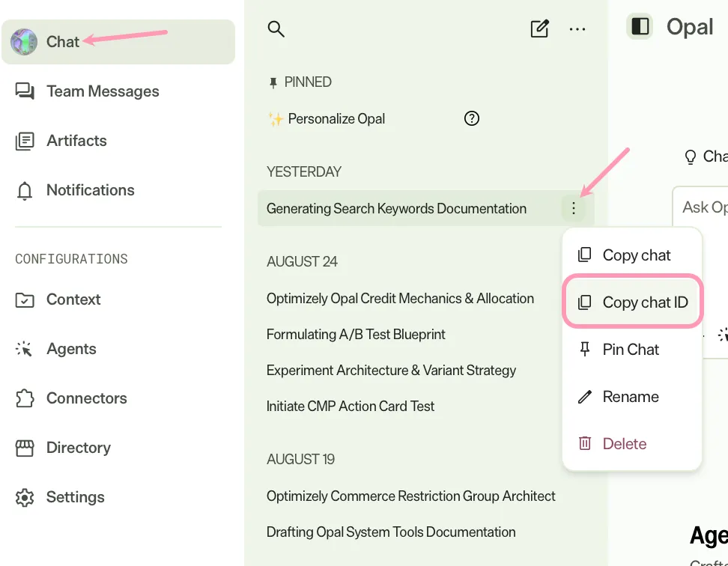
Task: Open the Agents configuration
Action: pyautogui.click(x=71, y=349)
